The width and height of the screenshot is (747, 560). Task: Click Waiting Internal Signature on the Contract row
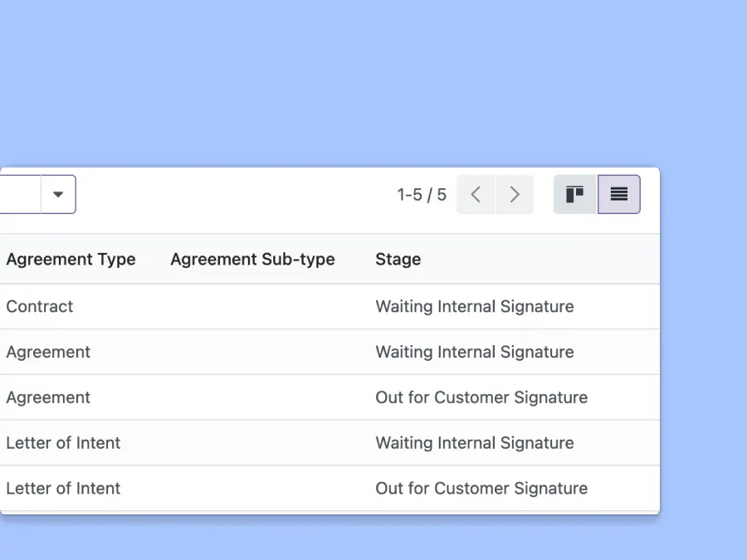[x=475, y=306]
